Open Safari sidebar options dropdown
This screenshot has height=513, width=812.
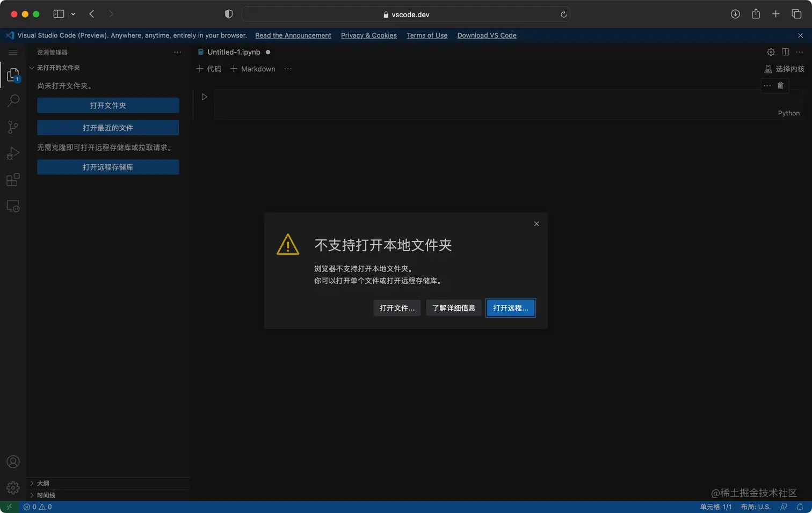pos(73,14)
